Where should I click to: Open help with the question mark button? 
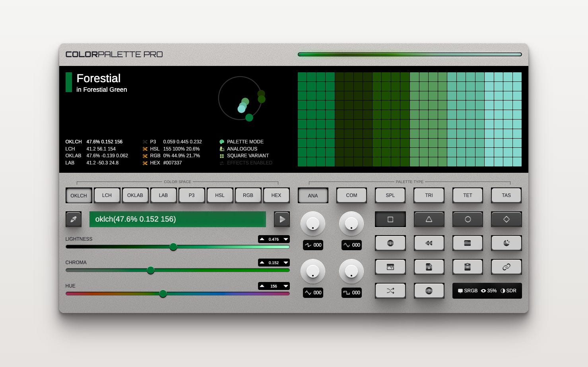point(429,291)
